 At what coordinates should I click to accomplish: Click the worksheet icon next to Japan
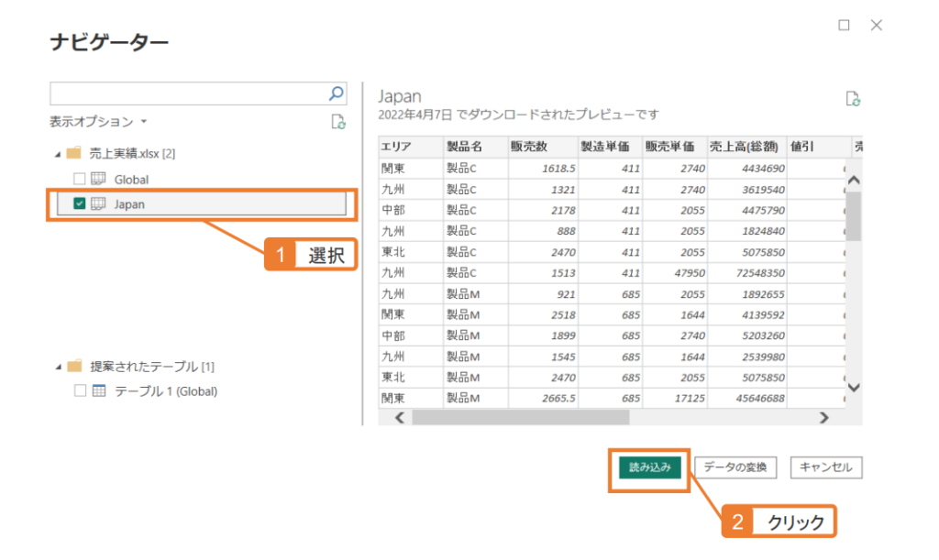(x=98, y=204)
